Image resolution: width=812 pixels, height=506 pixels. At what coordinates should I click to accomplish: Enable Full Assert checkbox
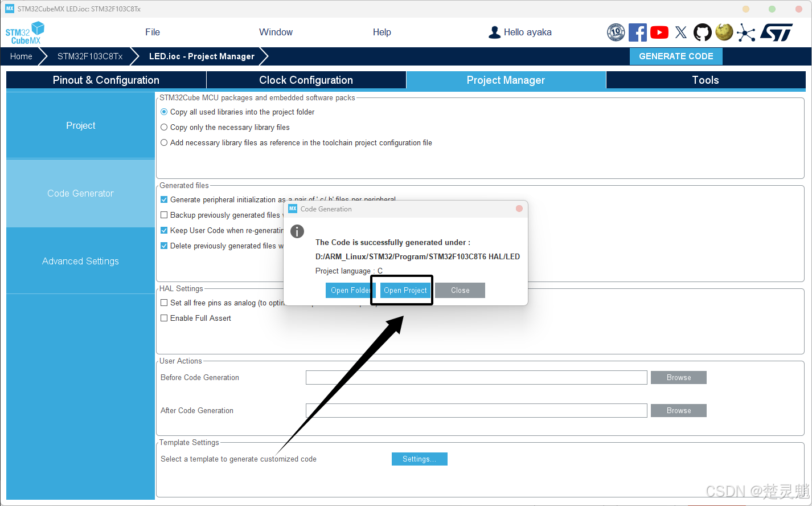pos(164,318)
